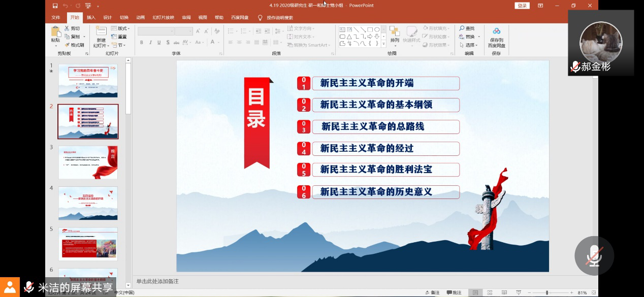Click the Notes (备注) status bar button
644x297 pixels.
click(432, 293)
